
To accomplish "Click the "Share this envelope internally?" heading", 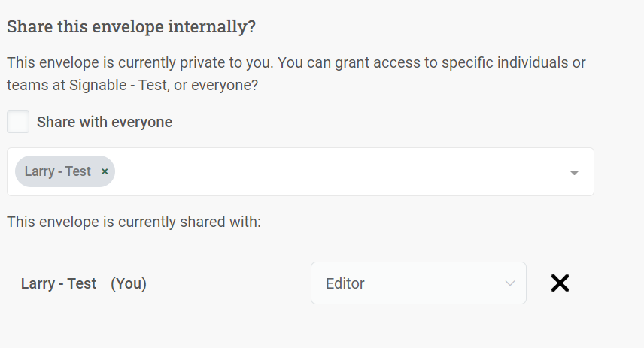I will (x=131, y=27).
